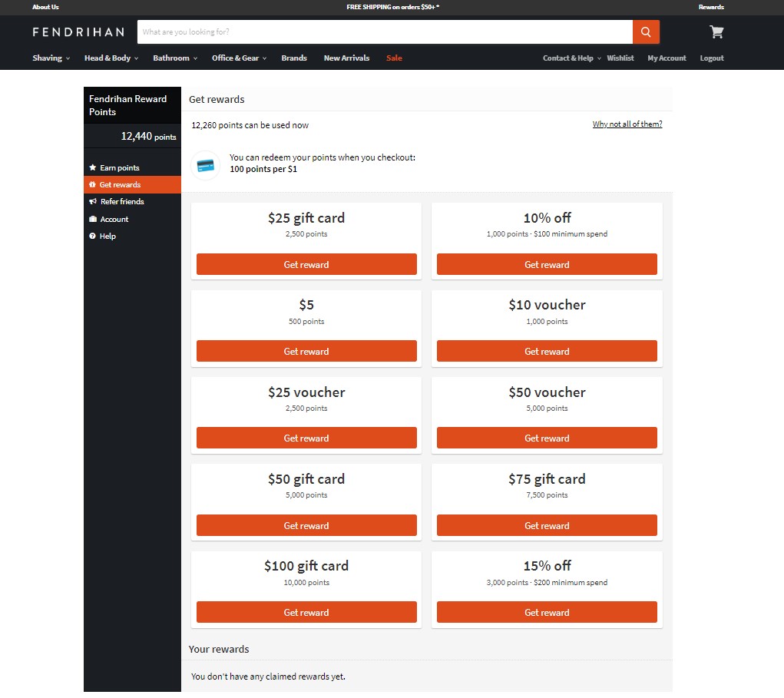Screen dimensions: 784x698
Task: Click the megaphone icon beside Refer friends
Action: click(92, 201)
